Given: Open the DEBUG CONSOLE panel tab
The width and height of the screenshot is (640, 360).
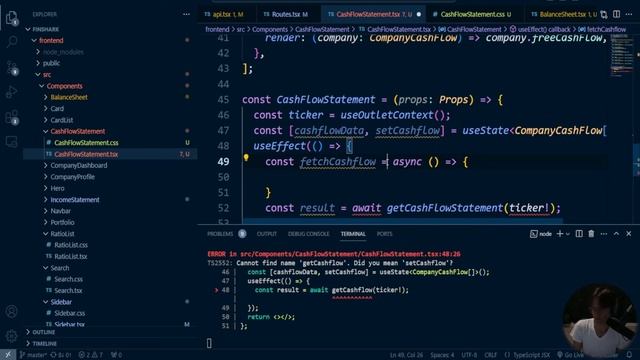Looking at the screenshot, I should [309, 234].
